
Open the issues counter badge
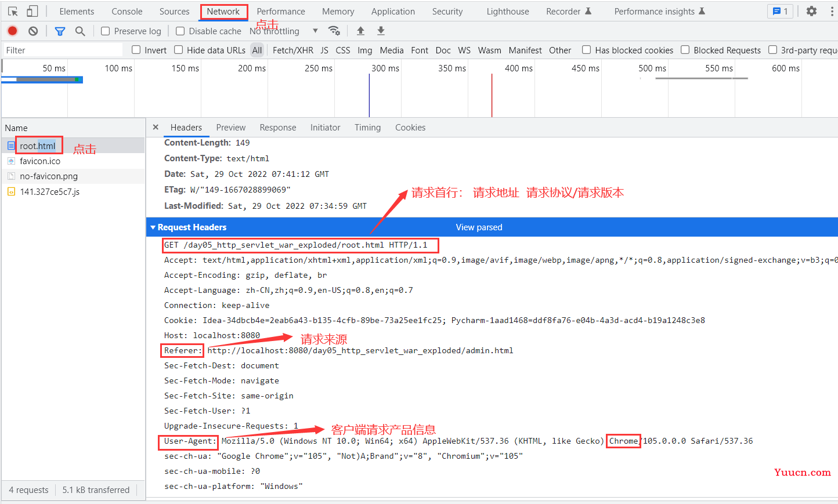[x=780, y=11]
